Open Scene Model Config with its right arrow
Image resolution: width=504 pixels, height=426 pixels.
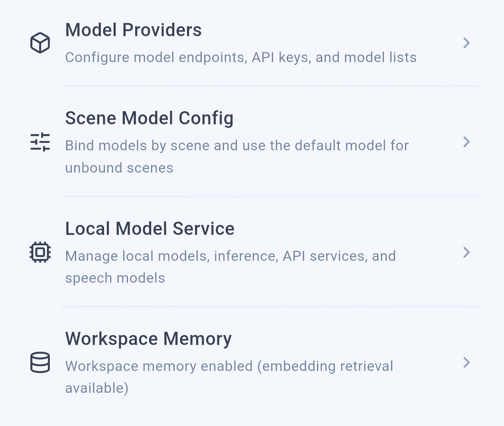tap(467, 142)
